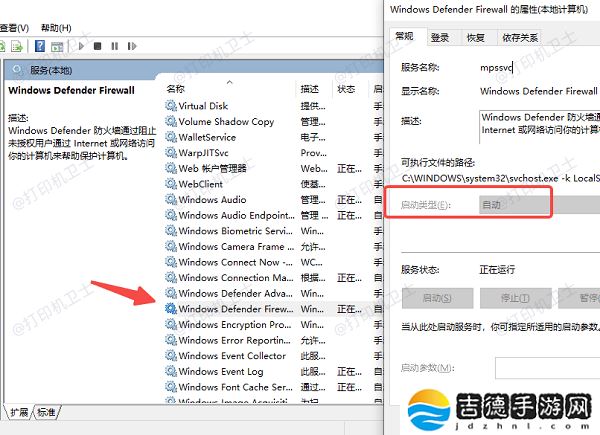This screenshot has height=435, width=600.
Task: Click the gear icon beside Windows Audio
Action: (171, 200)
